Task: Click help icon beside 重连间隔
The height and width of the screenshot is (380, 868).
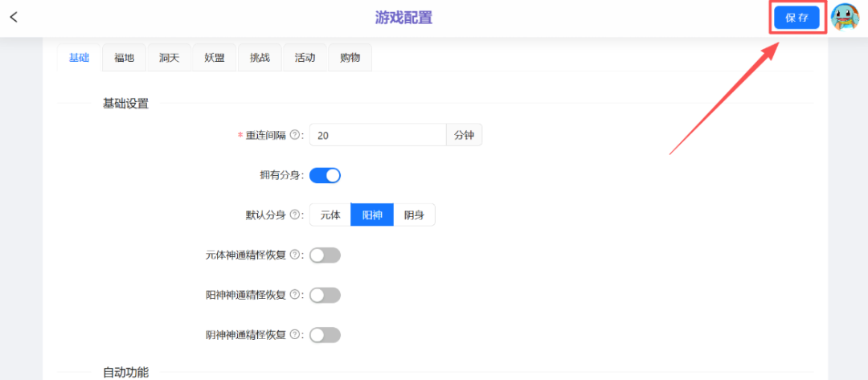Action: click(294, 135)
